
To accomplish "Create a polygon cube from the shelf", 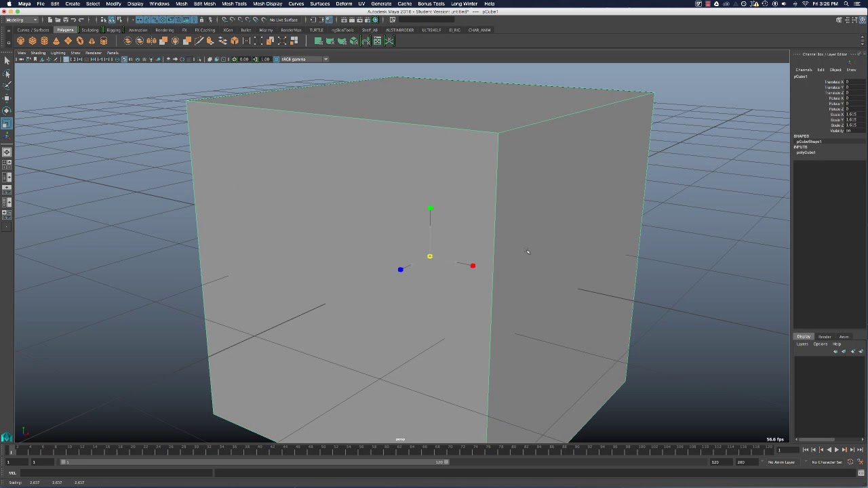I will (33, 41).
